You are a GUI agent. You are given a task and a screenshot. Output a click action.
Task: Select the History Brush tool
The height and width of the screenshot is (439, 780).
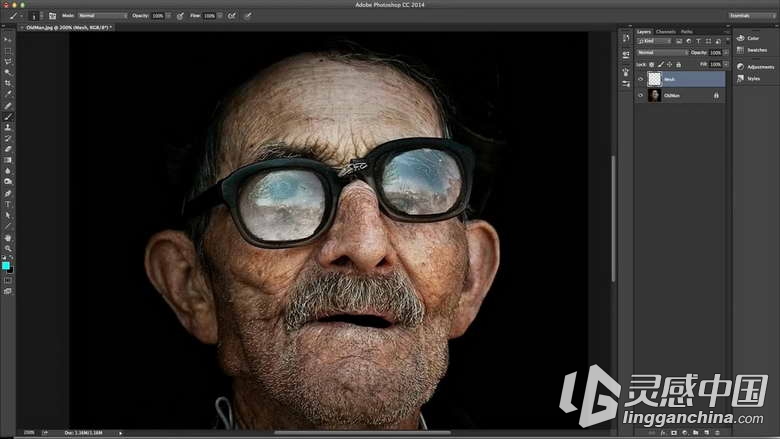tap(7, 139)
